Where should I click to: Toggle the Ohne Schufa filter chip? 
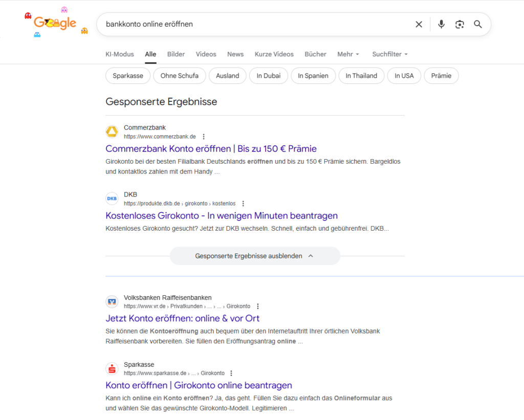tap(179, 75)
